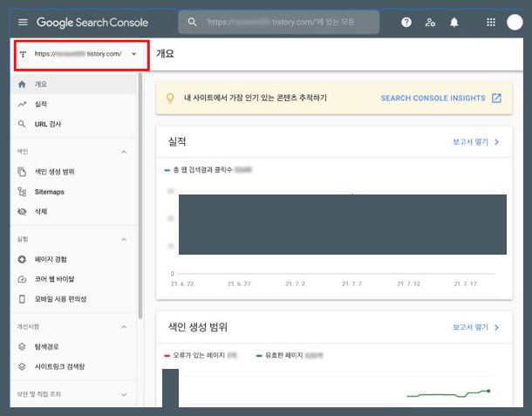Toggle 유효한 페이지 legend
Screen dimensions: 532x416
pos(290,355)
